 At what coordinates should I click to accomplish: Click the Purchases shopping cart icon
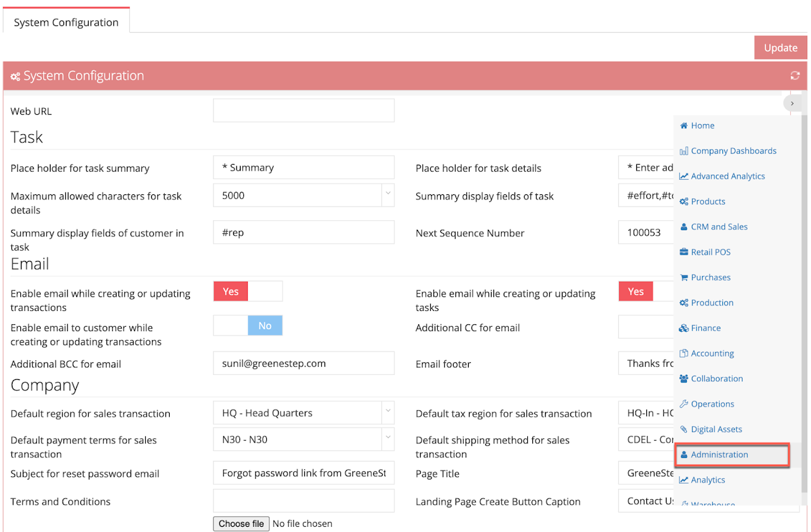(684, 277)
